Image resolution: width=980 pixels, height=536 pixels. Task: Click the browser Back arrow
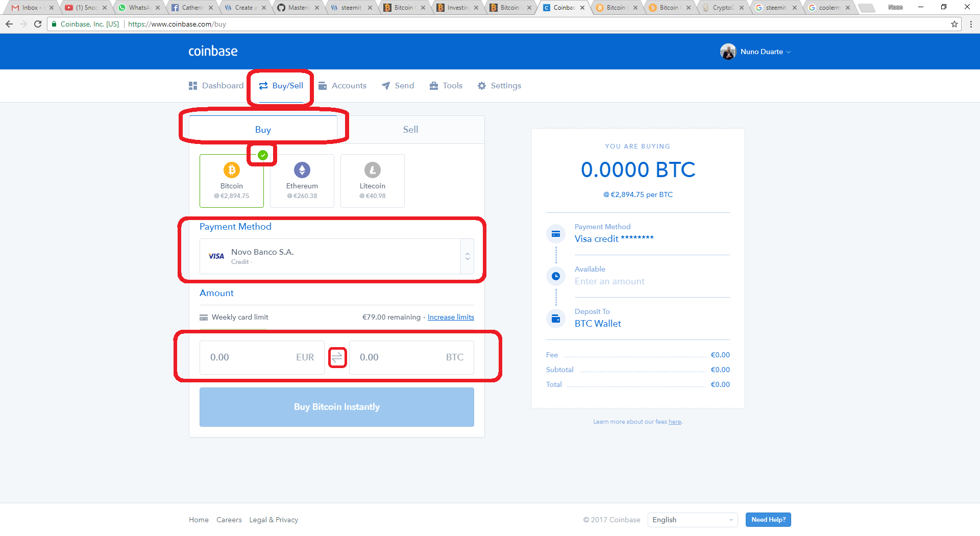(x=9, y=24)
